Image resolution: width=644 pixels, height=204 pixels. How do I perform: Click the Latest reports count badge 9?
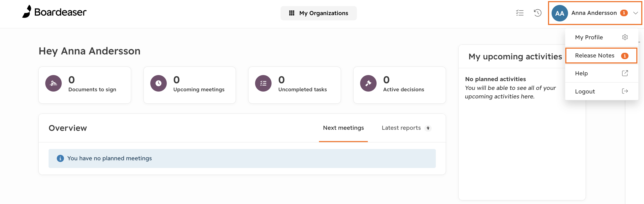(428, 128)
